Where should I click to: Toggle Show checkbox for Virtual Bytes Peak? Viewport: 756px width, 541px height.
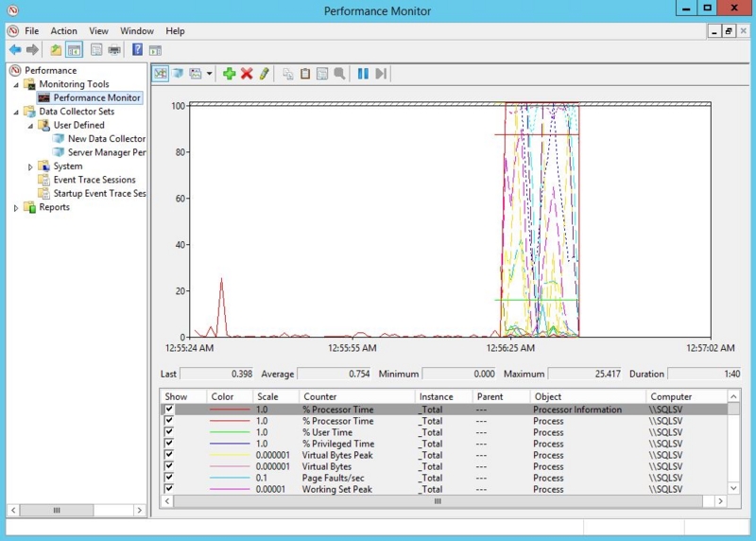(x=170, y=455)
